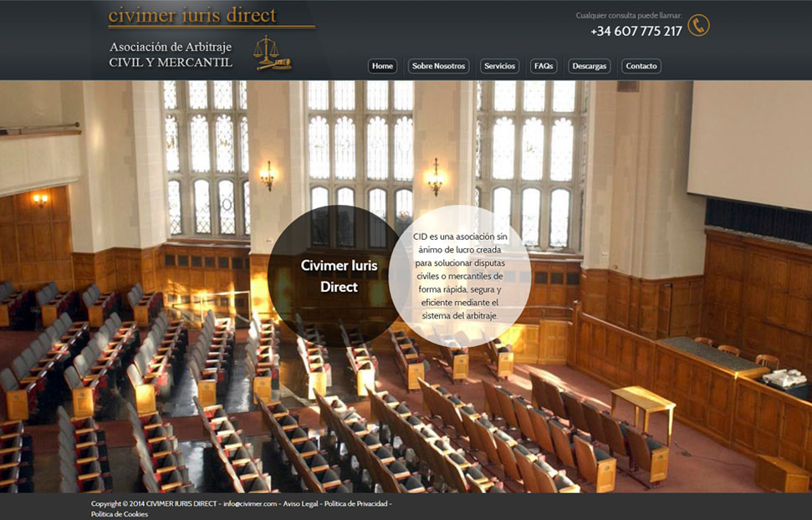Select Contacto in the navigation bar
The height and width of the screenshot is (520, 812).
[641, 66]
